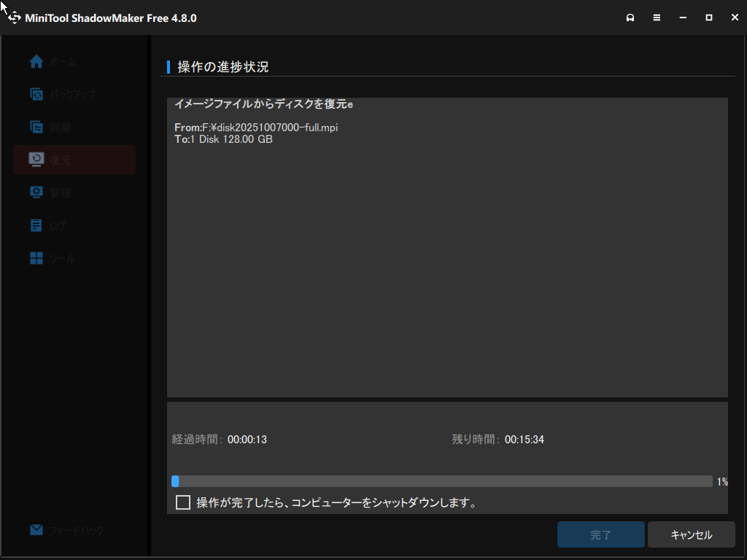Open the Manage (管理) sidebar icon

pos(36,192)
